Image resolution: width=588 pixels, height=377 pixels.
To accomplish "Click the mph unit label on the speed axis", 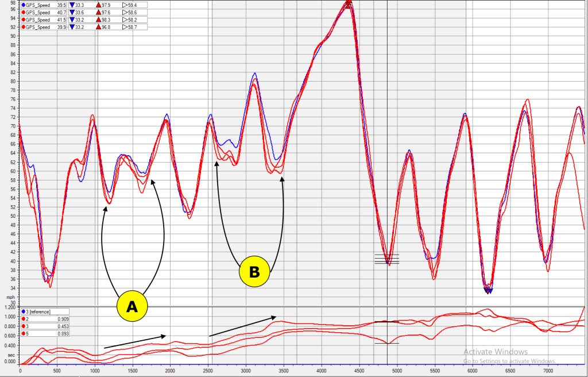I will pyautogui.click(x=10, y=297).
